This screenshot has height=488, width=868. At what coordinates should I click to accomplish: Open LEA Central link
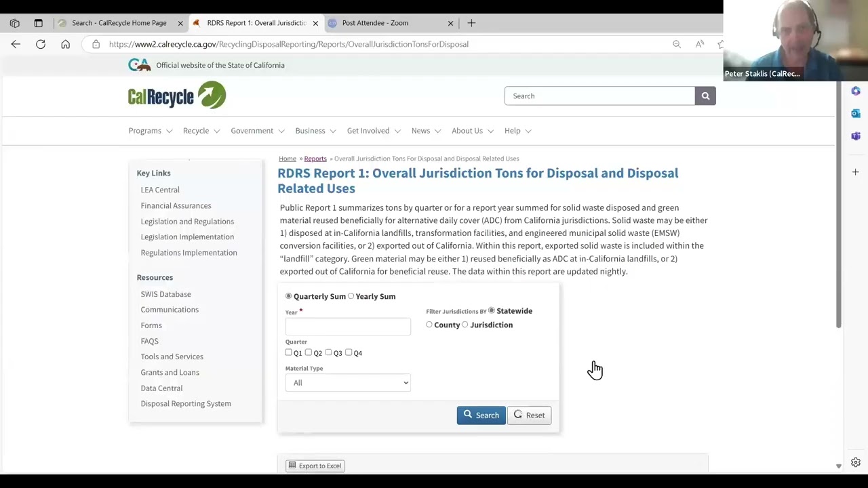[x=160, y=190]
